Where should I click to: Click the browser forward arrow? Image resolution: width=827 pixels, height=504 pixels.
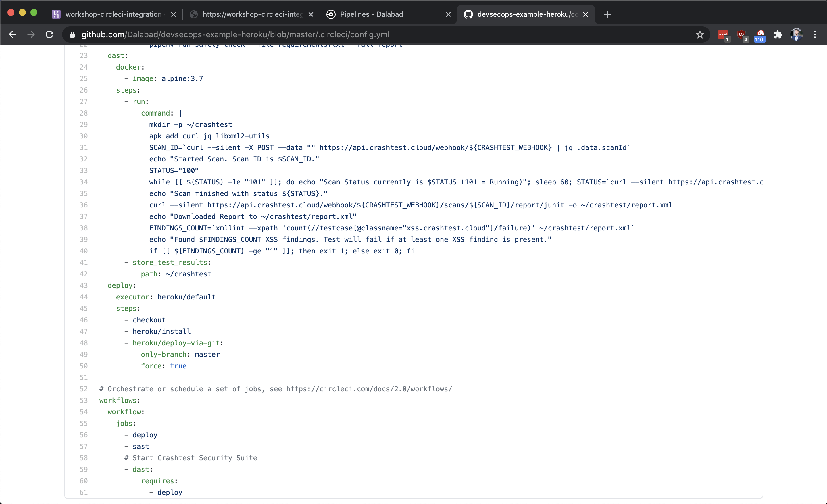pos(31,34)
